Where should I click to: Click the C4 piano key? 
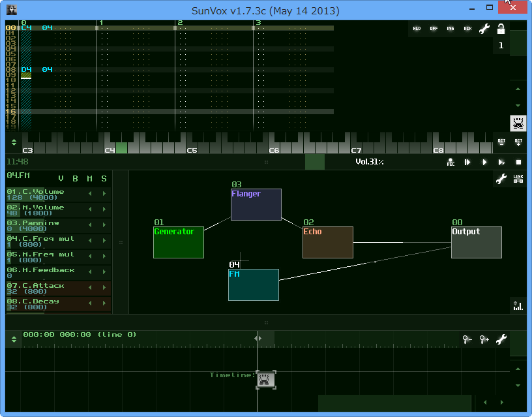pos(110,148)
